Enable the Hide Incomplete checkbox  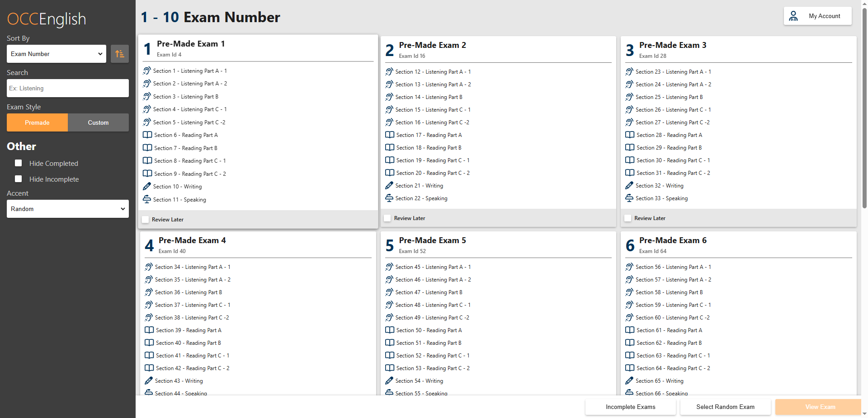[x=19, y=179]
